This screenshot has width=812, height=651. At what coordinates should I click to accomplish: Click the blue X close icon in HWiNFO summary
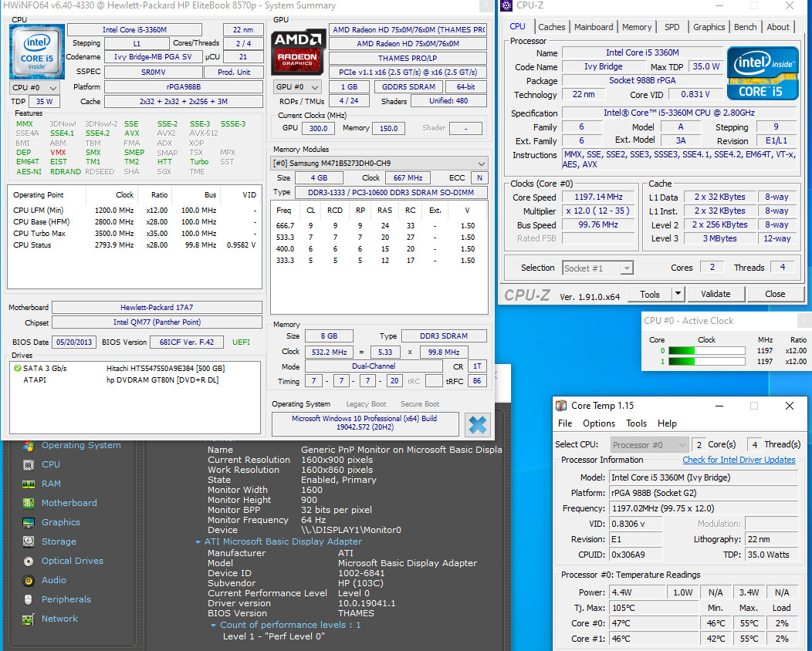coord(478,424)
